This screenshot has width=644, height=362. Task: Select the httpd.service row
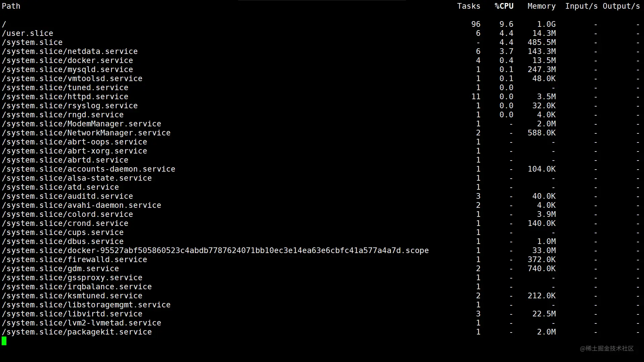click(321, 97)
